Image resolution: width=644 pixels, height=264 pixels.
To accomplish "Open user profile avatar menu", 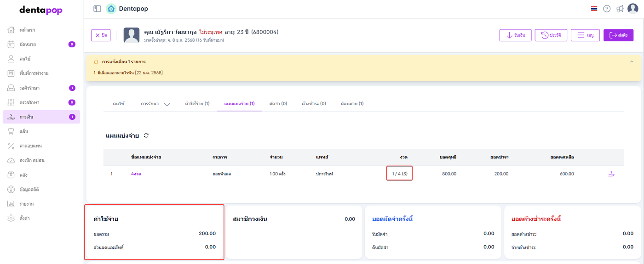I will coord(633,9).
